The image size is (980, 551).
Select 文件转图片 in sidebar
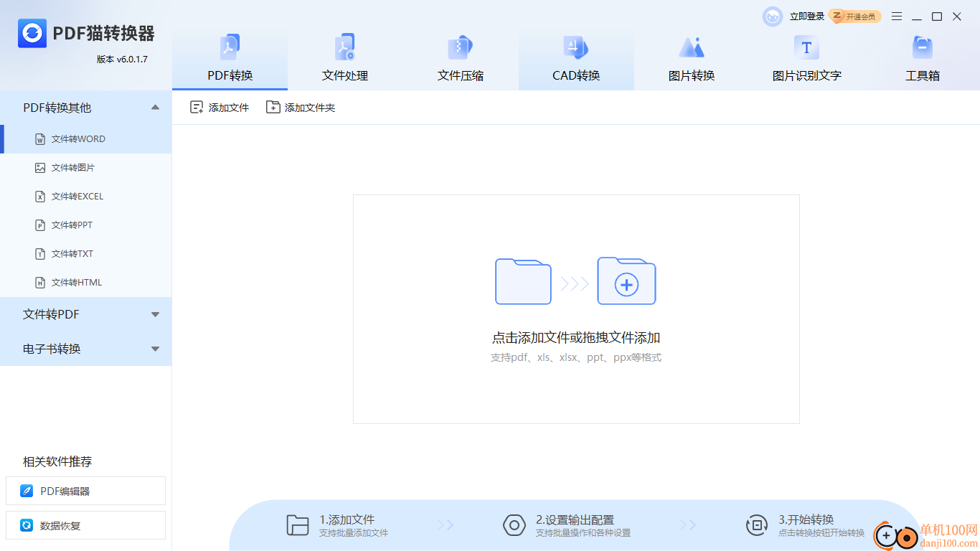click(86, 168)
